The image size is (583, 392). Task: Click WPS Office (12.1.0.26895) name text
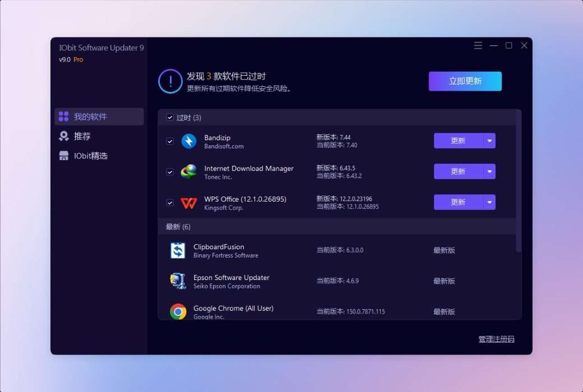[245, 199]
